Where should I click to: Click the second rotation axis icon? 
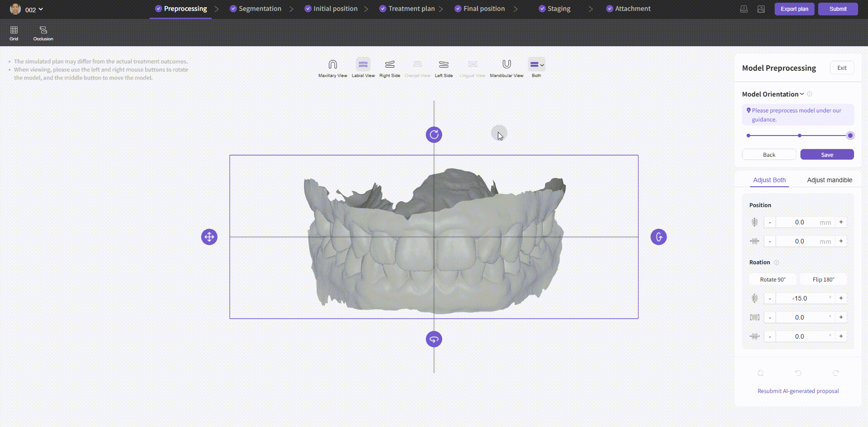(x=755, y=317)
